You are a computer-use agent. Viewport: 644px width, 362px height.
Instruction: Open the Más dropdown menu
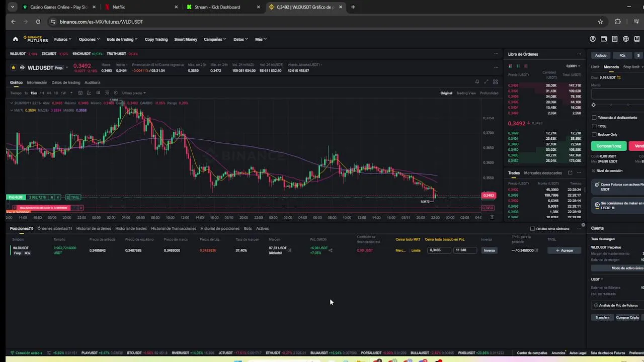click(x=261, y=39)
